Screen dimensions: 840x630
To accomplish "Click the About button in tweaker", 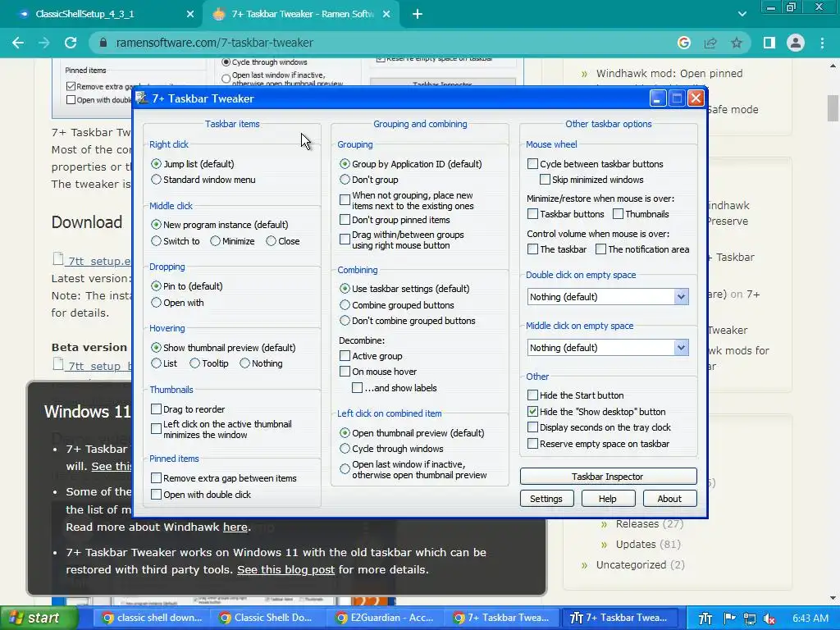I will pos(669,499).
